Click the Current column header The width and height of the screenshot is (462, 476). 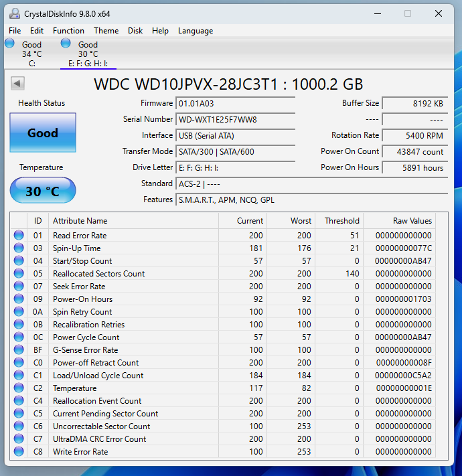click(x=243, y=221)
